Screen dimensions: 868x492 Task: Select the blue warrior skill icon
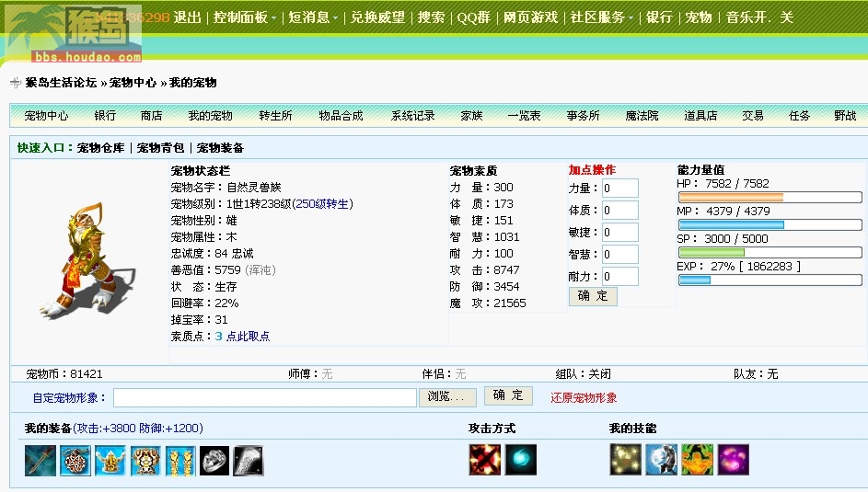pos(662,460)
